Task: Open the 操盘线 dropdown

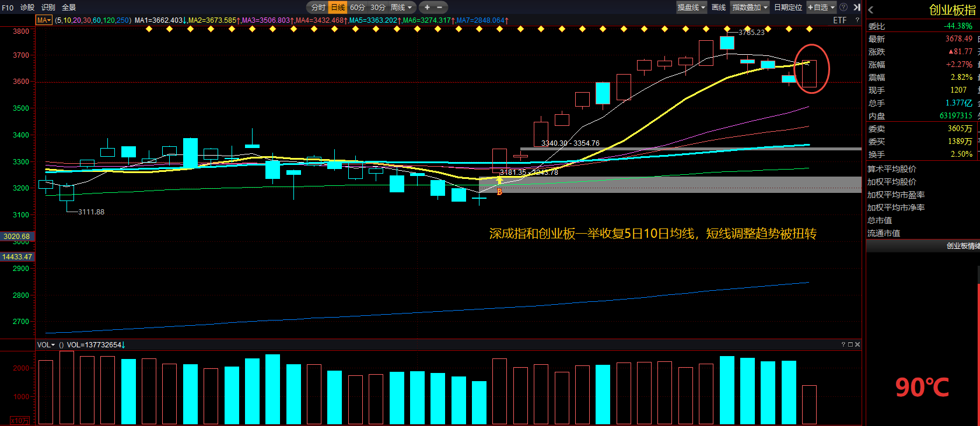Action: tap(691, 8)
